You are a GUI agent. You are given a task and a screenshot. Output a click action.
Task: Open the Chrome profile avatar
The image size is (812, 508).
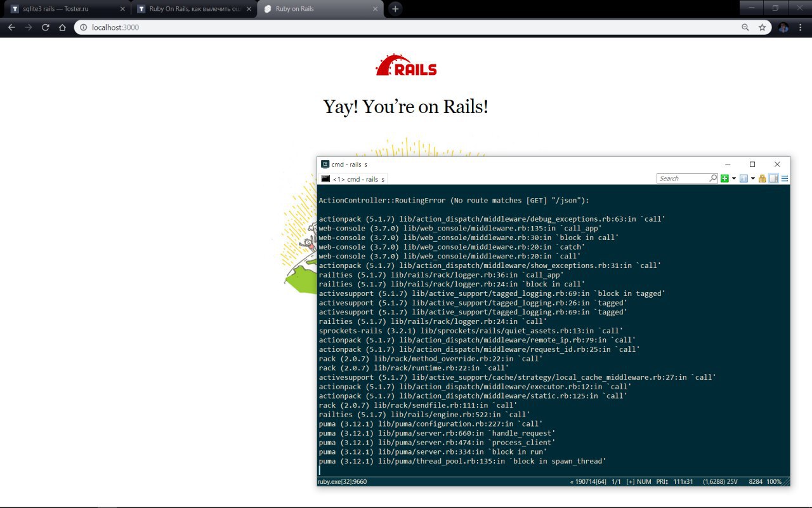point(783,27)
